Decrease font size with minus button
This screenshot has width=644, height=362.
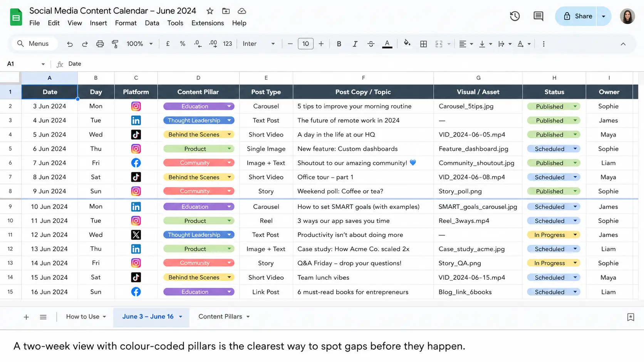[x=290, y=44]
